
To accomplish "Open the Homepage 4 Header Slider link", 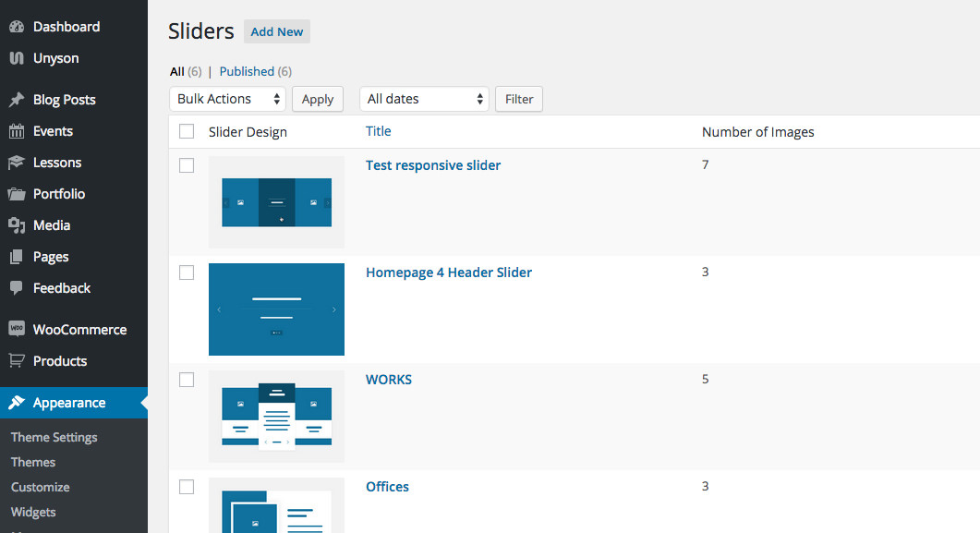I will [449, 273].
